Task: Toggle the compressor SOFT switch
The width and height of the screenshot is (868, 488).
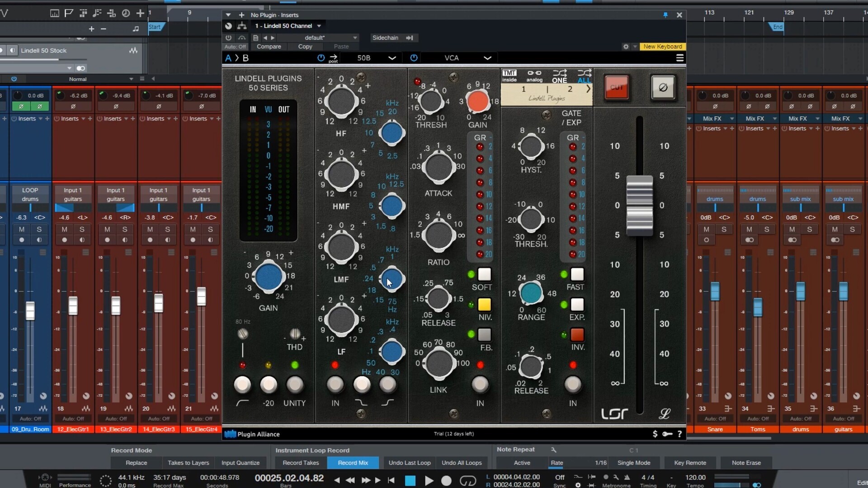Action: point(484,274)
